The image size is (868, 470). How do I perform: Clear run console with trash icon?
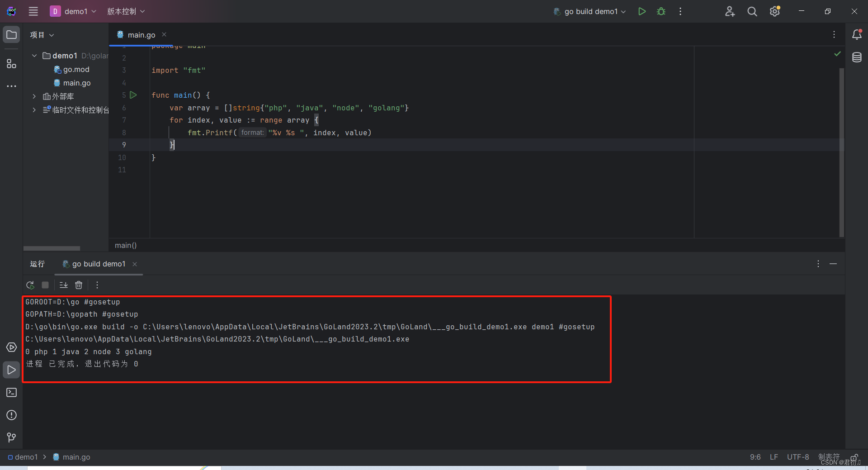point(79,285)
